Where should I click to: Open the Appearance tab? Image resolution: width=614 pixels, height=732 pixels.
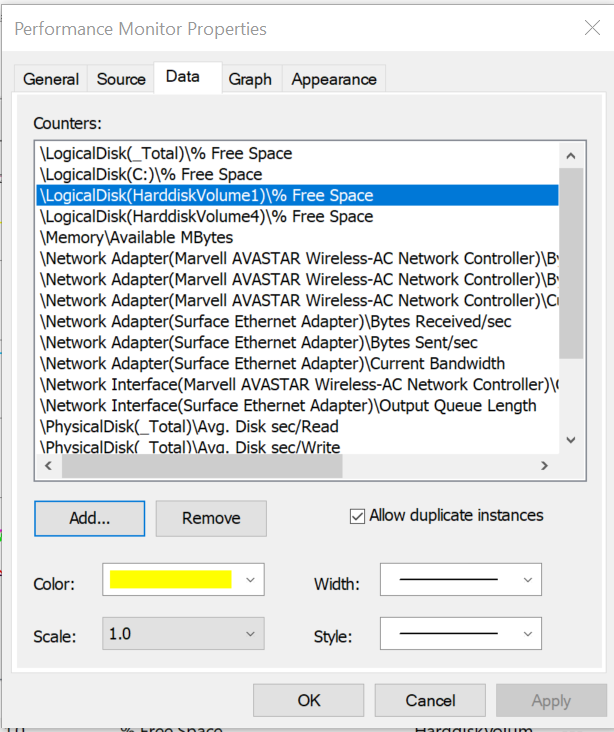coord(334,79)
